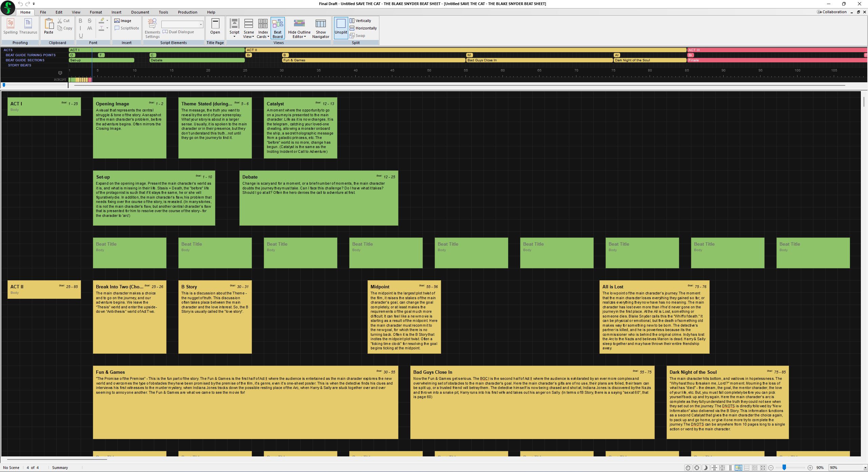Open the Tools menu
Image resolution: width=868 pixels, height=472 pixels.
click(x=163, y=12)
